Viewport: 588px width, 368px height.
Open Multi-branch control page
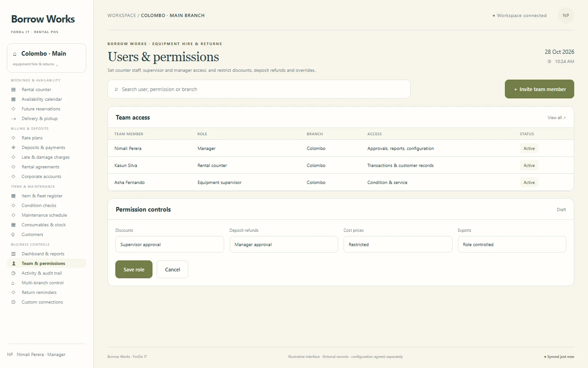[46, 283]
